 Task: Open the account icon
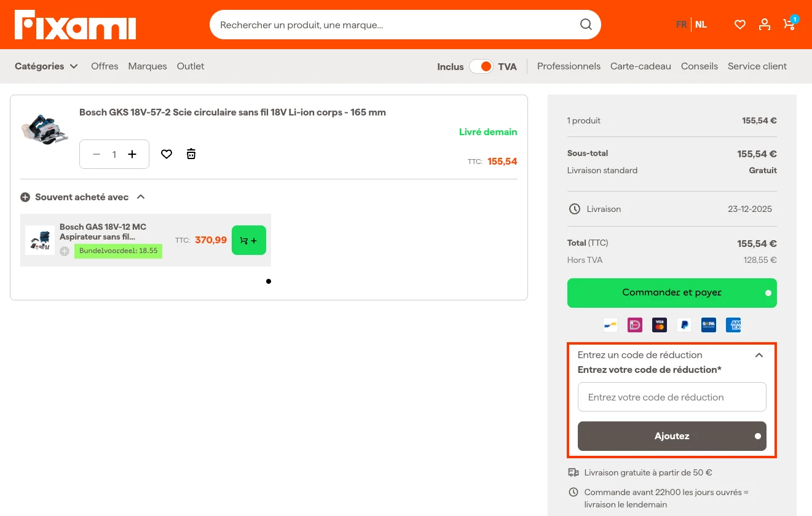(x=764, y=25)
